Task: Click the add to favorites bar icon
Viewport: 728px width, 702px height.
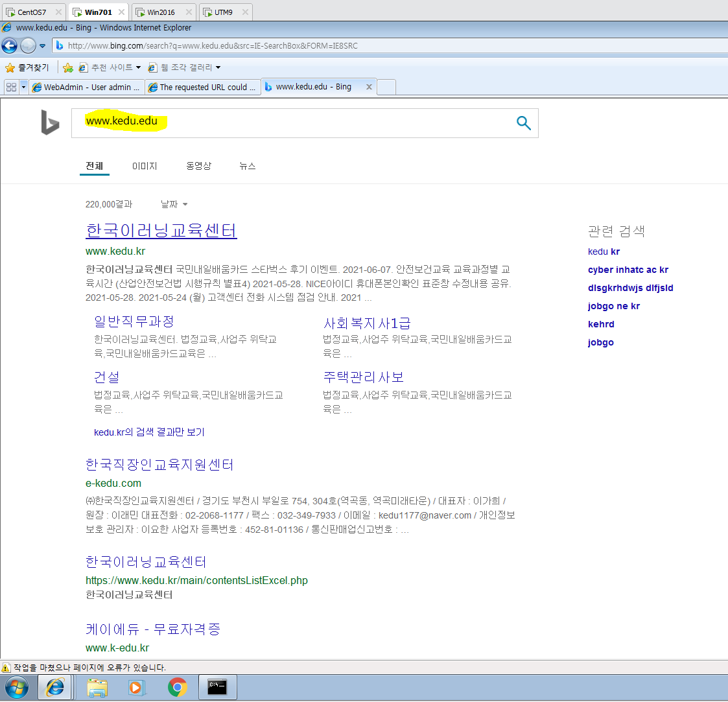Action: coord(68,68)
